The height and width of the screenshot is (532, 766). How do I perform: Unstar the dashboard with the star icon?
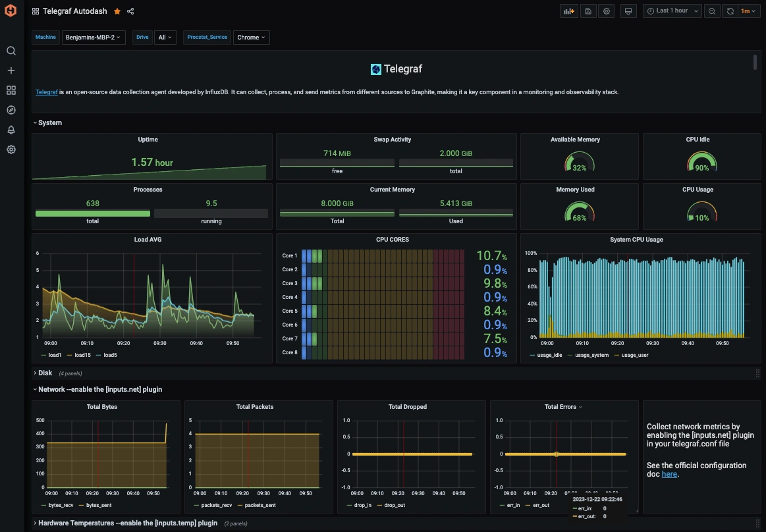coord(117,11)
